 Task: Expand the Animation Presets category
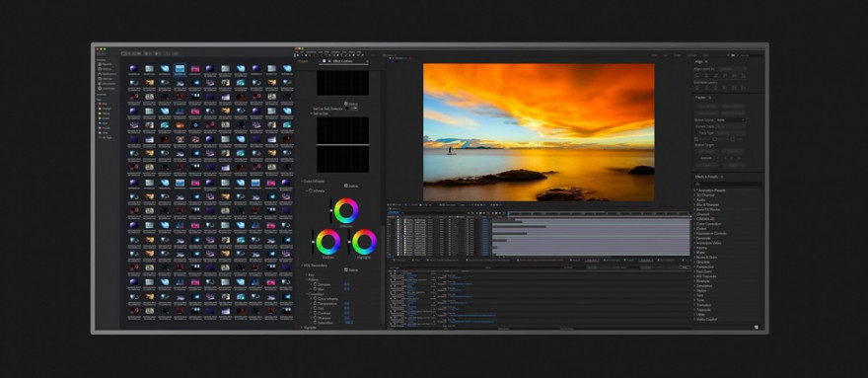(694, 190)
